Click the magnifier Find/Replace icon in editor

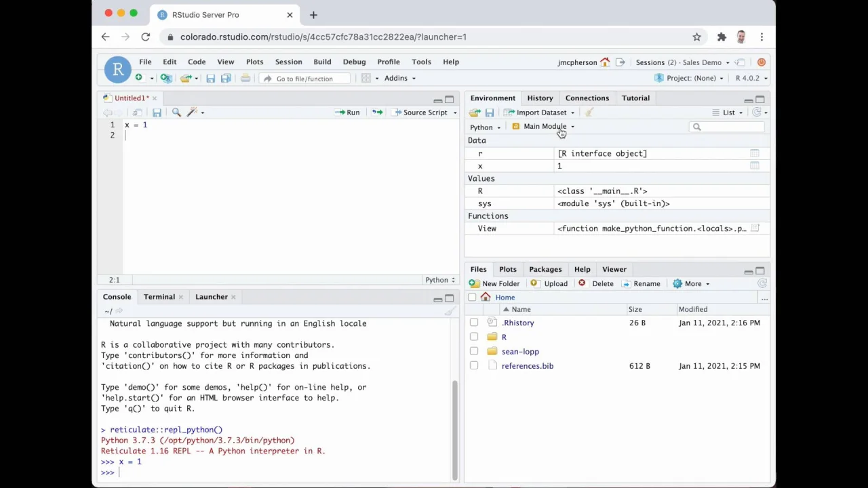coord(176,113)
